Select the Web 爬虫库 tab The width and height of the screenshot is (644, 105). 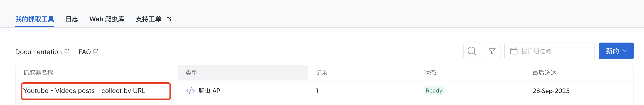coord(107,19)
